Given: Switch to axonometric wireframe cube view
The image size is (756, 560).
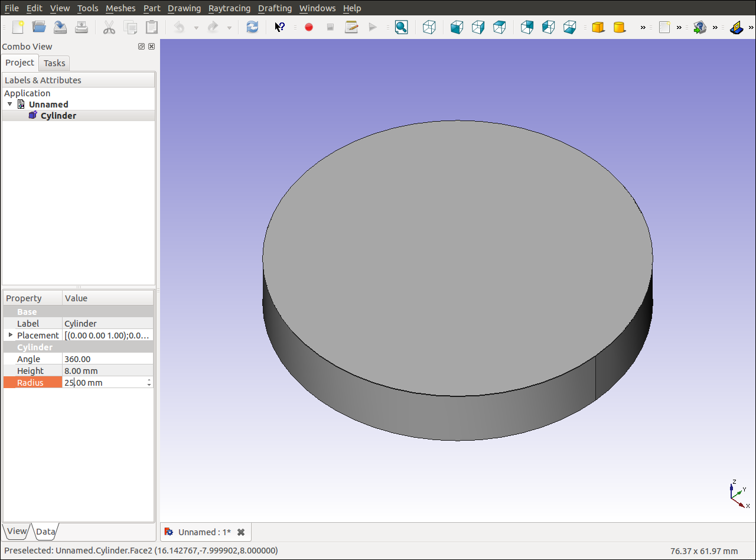Looking at the screenshot, I should click(429, 27).
